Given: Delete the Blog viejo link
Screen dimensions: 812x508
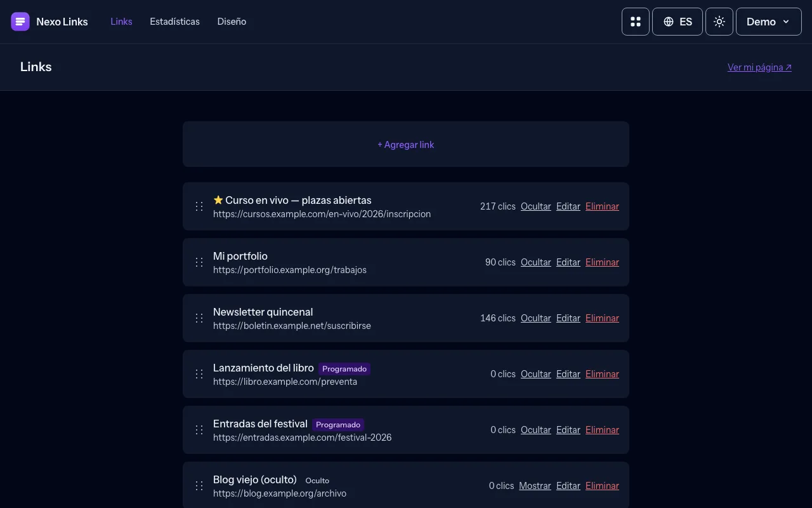Looking at the screenshot, I should pos(602,486).
